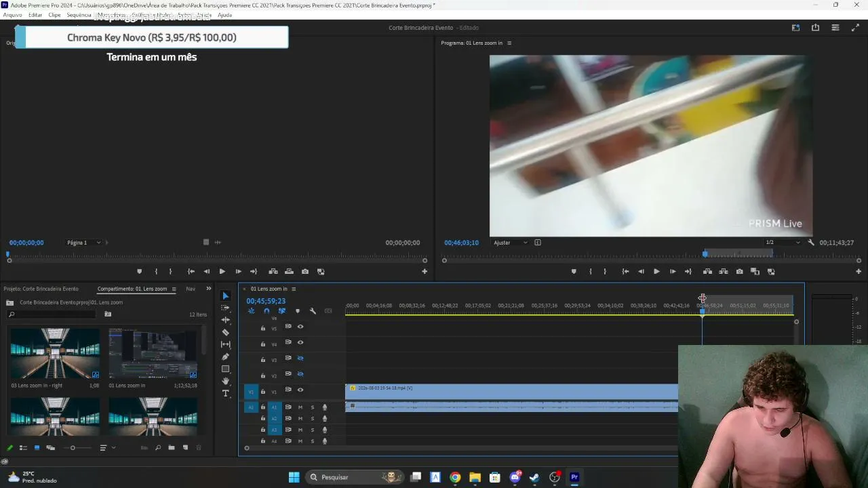
Task: Toggle V5 track output eye
Action: [300, 327]
